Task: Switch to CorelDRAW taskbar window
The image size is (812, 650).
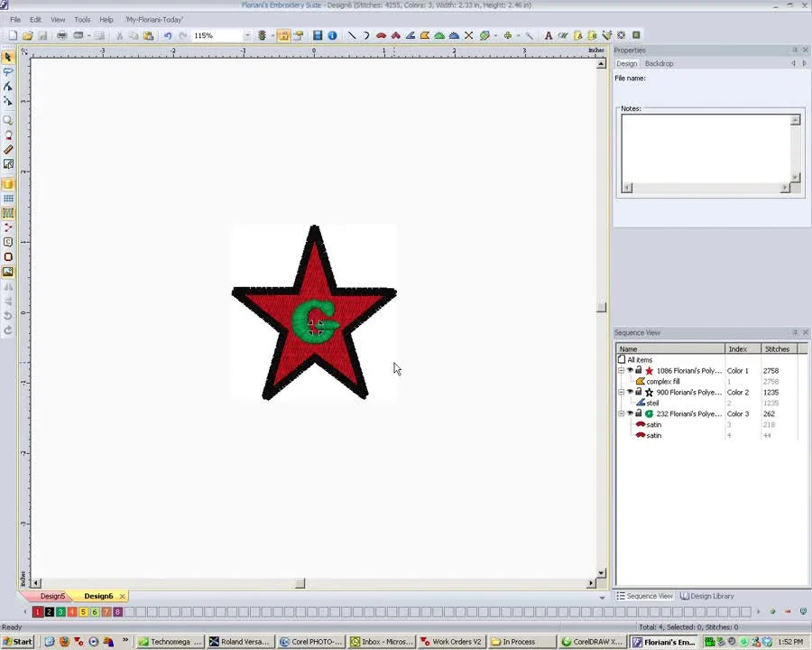Action: tap(593, 642)
